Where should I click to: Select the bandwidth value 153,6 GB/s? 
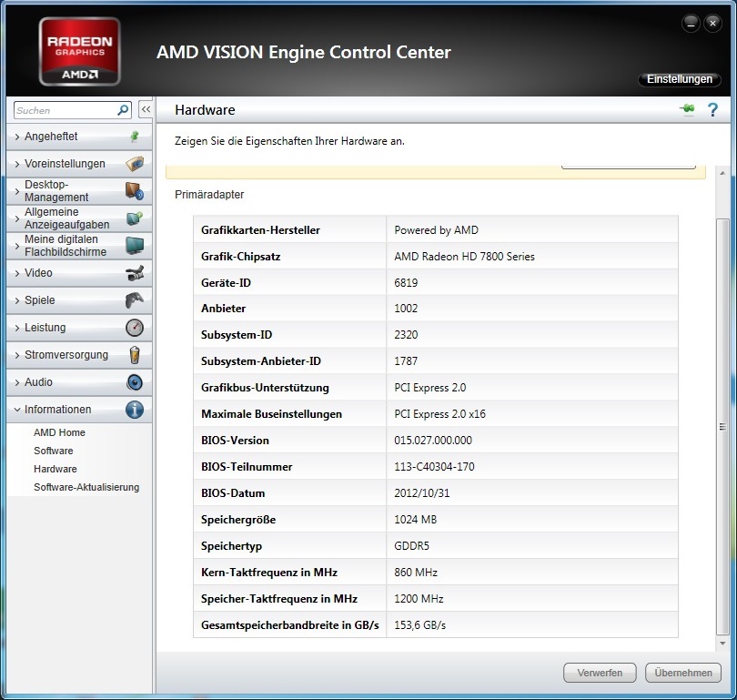(x=419, y=625)
